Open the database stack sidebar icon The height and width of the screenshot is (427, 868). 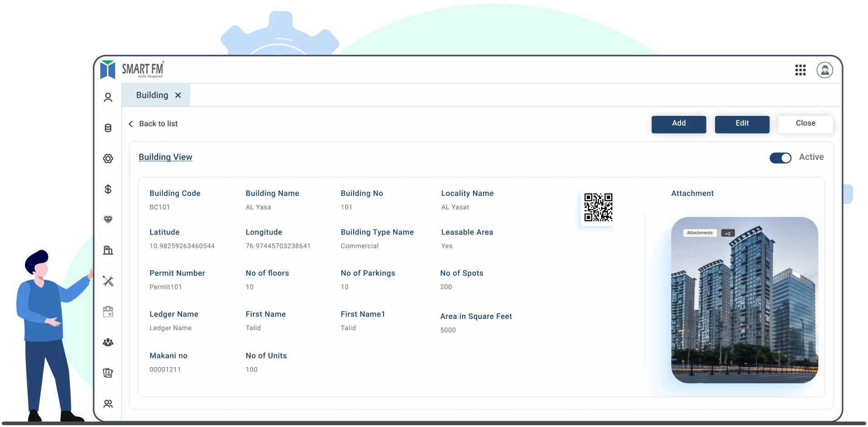(108, 128)
